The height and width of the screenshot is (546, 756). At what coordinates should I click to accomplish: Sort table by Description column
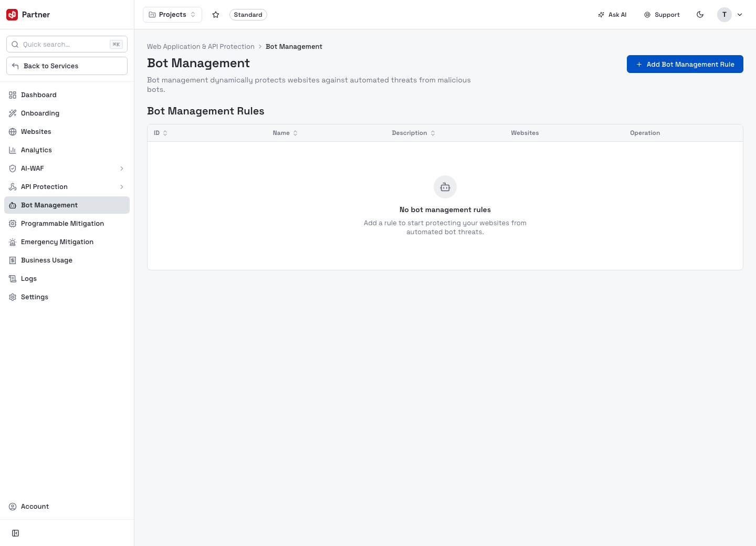click(x=414, y=133)
